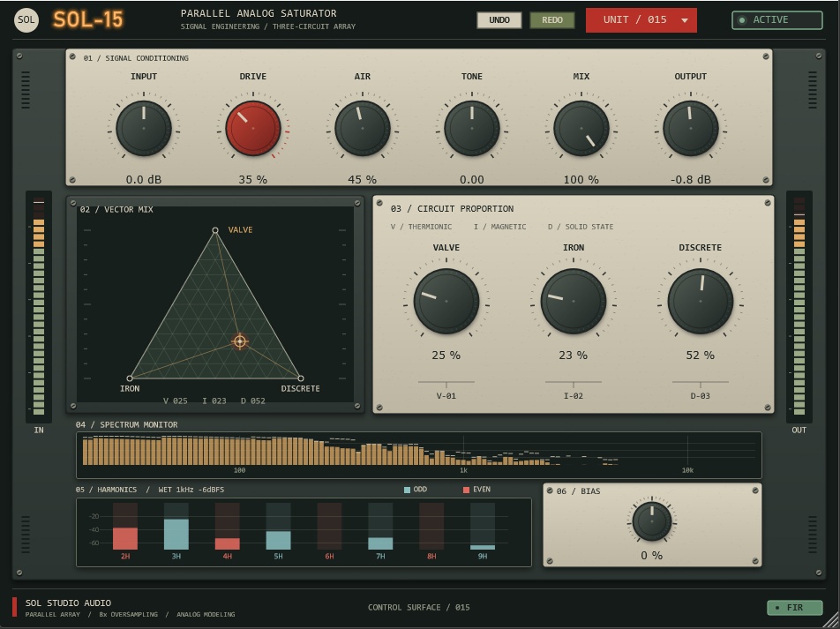Click the I 023 readout under triangle

214,401
